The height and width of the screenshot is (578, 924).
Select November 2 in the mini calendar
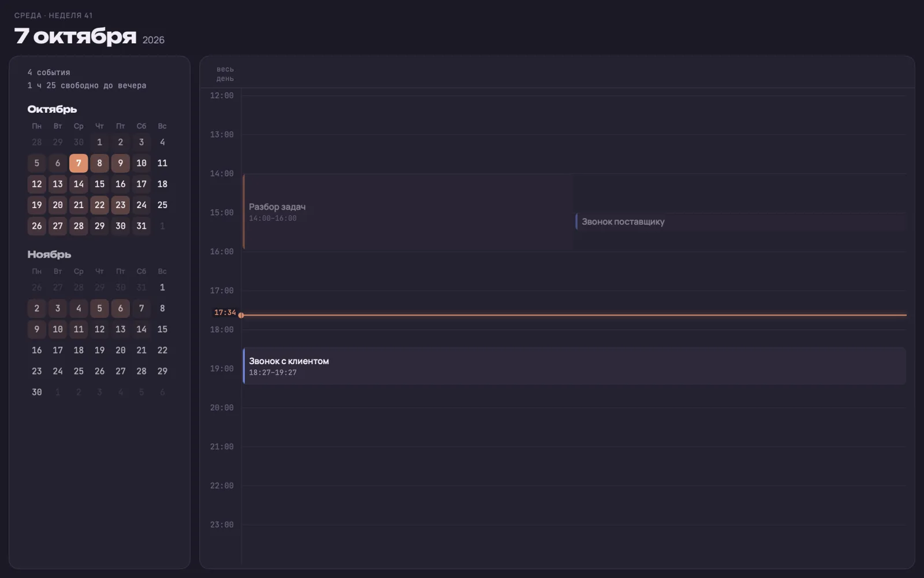(x=37, y=308)
